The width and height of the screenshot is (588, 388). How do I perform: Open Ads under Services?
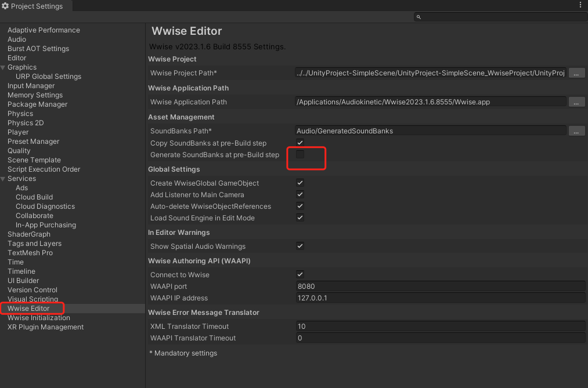[21, 188]
